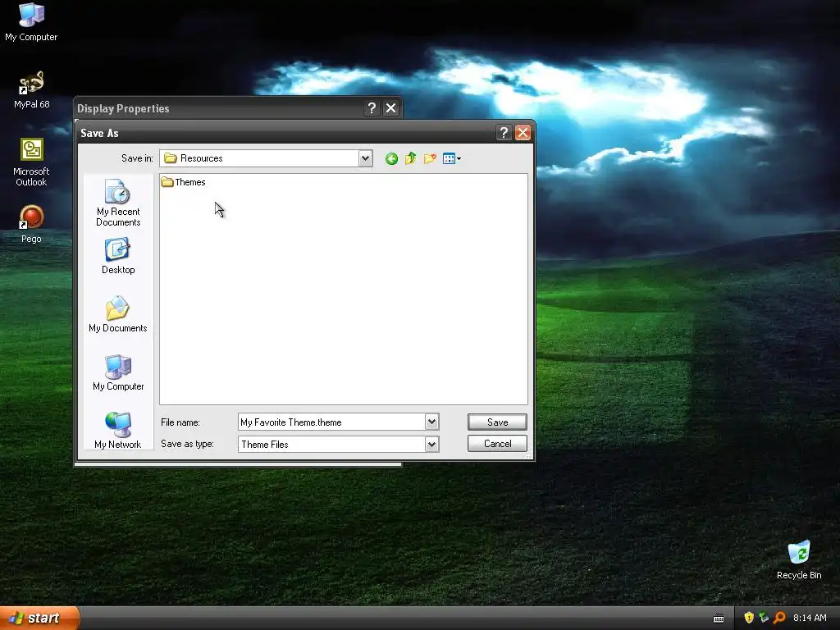Open My Recent Documents in places bar
This screenshot has height=630, width=840.
(118, 203)
